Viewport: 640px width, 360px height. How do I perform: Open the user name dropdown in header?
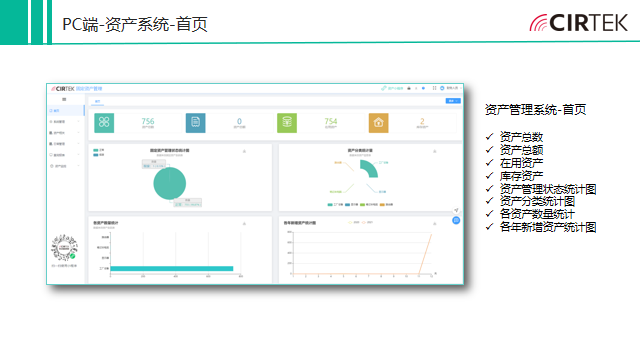(x=454, y=88)
